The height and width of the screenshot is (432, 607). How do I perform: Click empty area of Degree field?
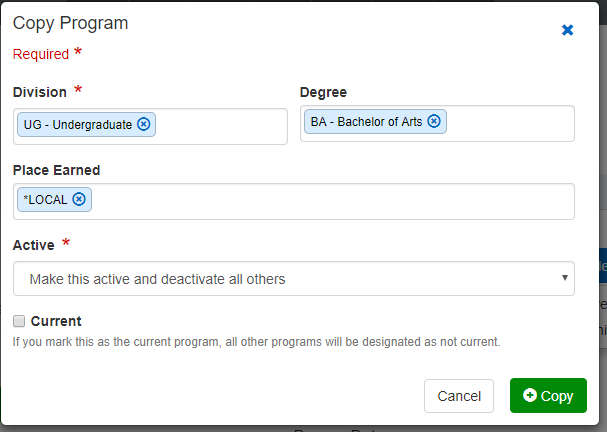coord(510,123)
